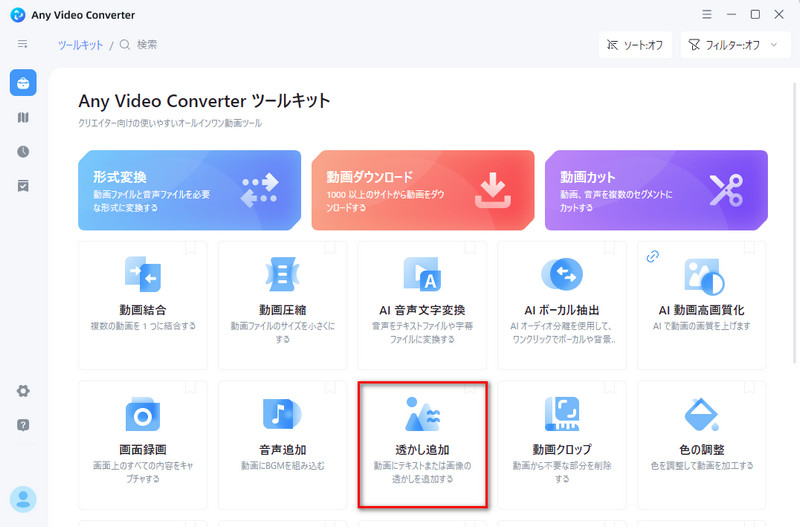Open the AI ボーカル抽出 tool icon
The image size is (800, 527).
(x=562, y=274)
